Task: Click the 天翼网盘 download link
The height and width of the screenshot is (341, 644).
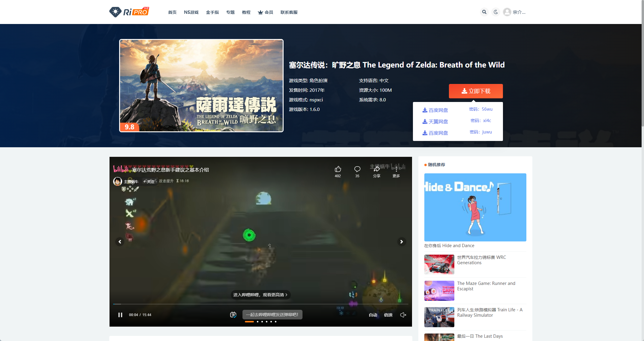Action: pyautogui.click(x=435, y=121)
